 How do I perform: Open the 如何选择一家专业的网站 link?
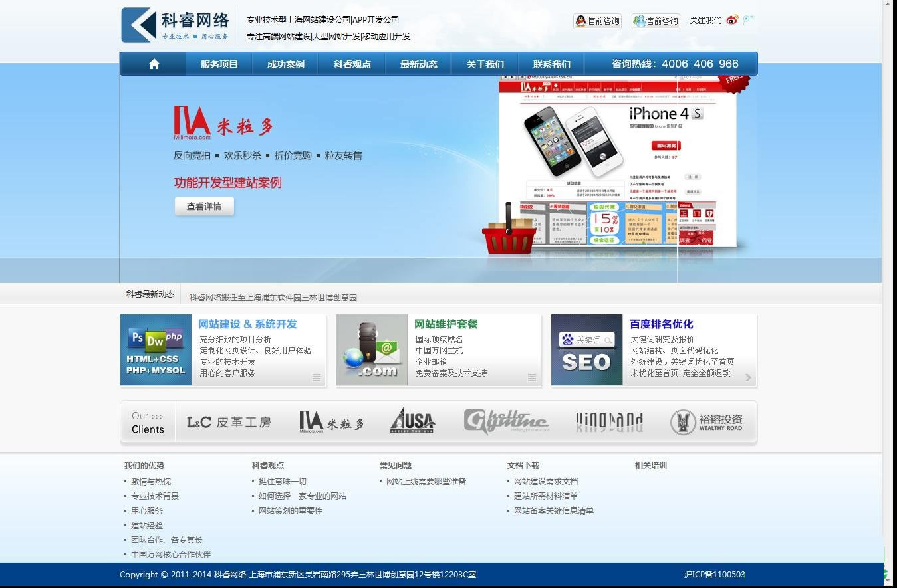pyautogui.click(x=303, y=496)
